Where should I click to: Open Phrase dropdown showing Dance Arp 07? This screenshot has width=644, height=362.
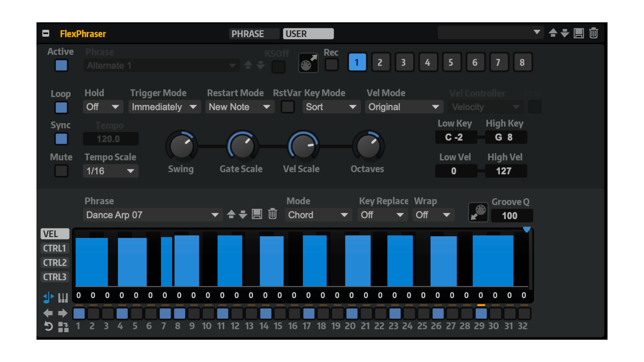click(153, 215)
